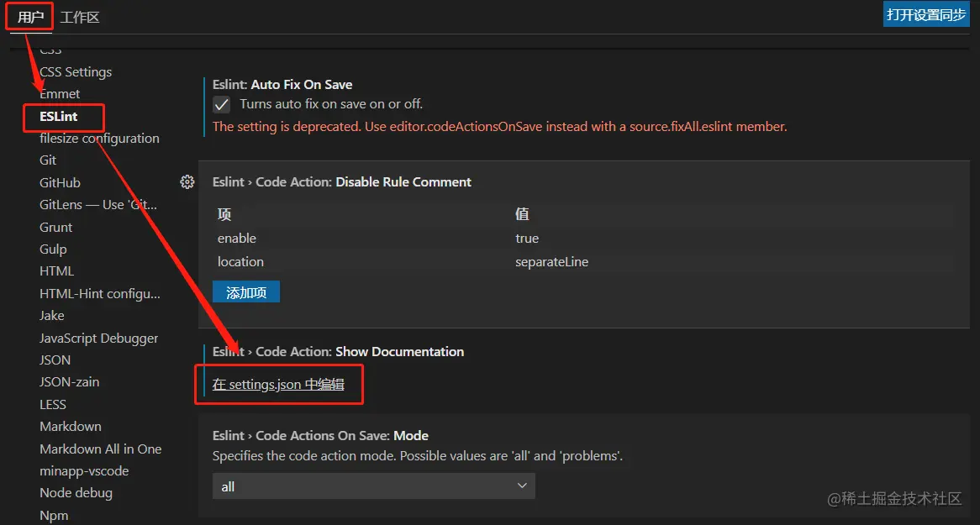Switch to the 工作区 settings tab
The width and height of the screenshot is (980, 525).
pos(80,17)
